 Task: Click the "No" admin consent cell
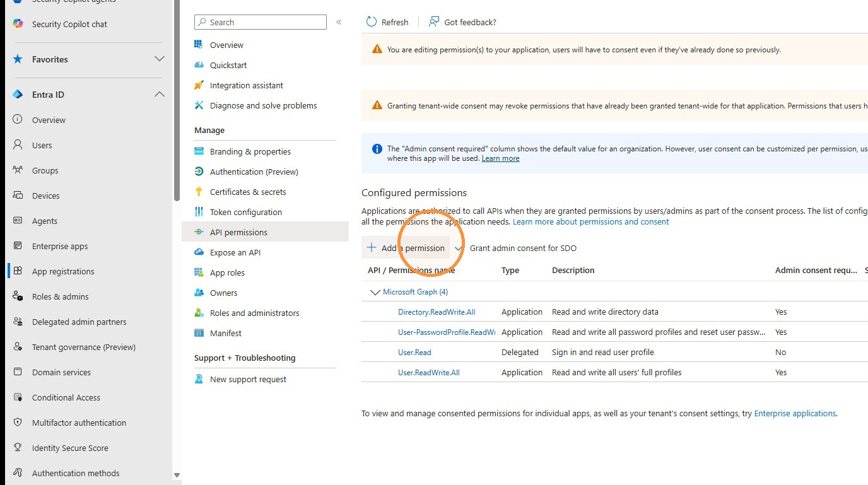pyautogui.click(x=781, y=352)
